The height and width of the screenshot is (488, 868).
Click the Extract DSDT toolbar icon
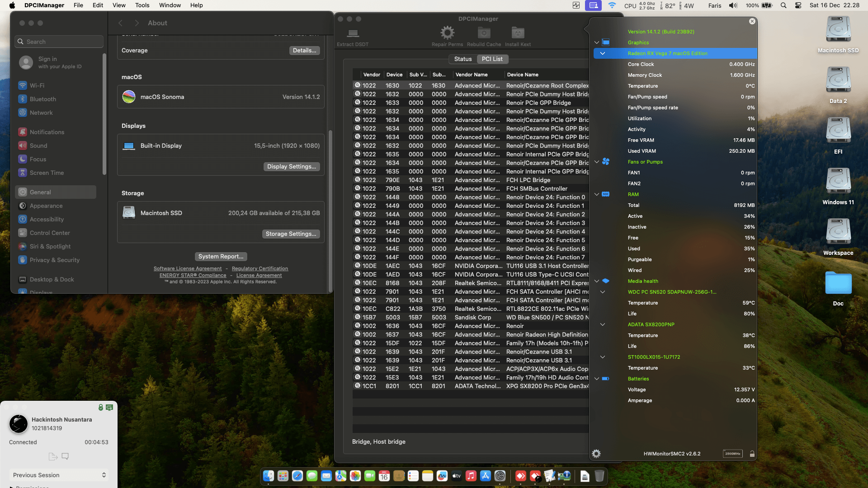353,33
